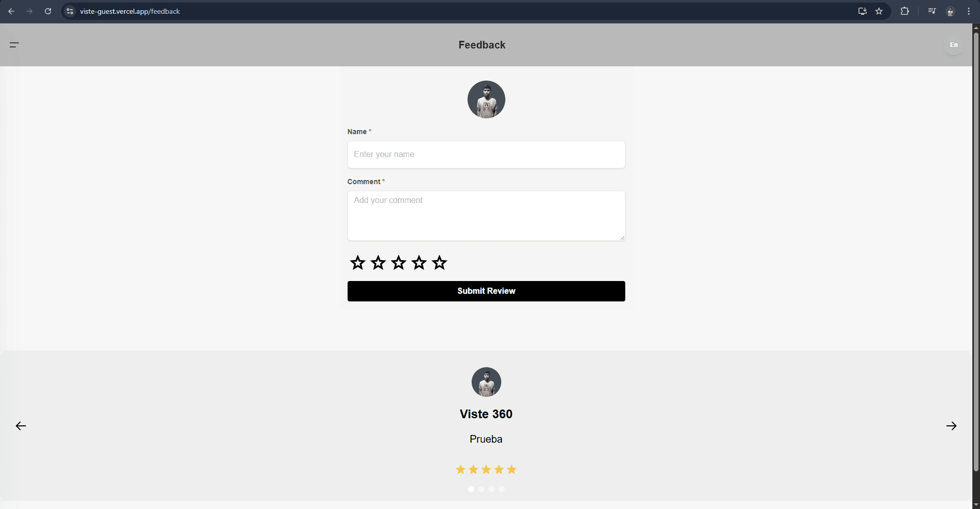This screenshot has height=509, width=980.
Task: Click the Viste 360 reviewer avatar
Action: (486, 382)
